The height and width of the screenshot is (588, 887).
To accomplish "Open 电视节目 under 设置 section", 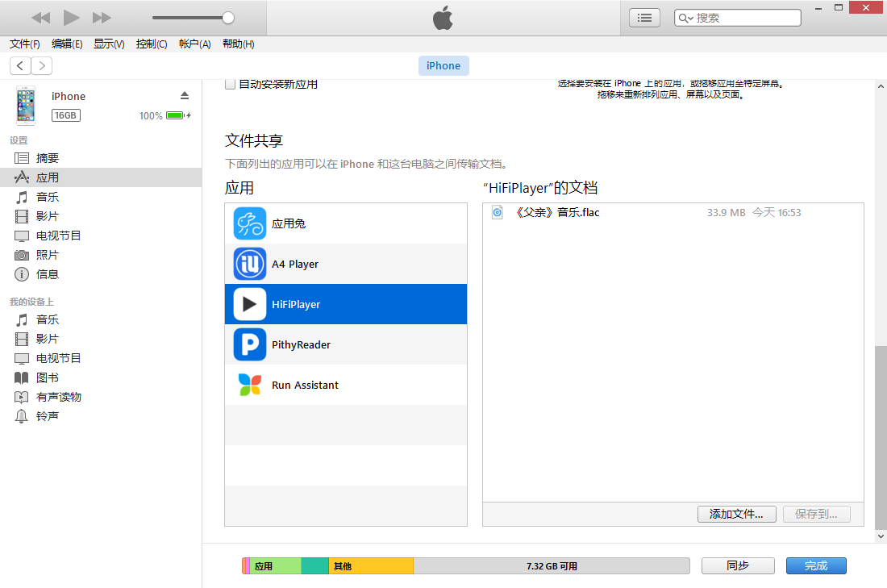I will click(101, 236).
